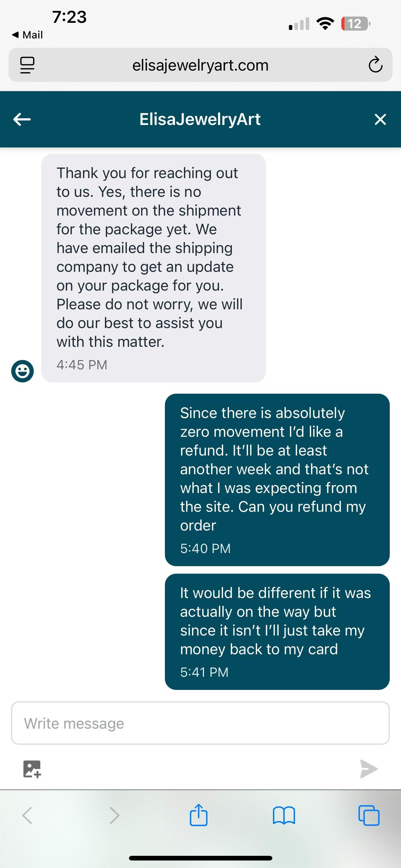401x868 pixels.
Task: Go forward in Safari browser history
Action: coord(115,816)
